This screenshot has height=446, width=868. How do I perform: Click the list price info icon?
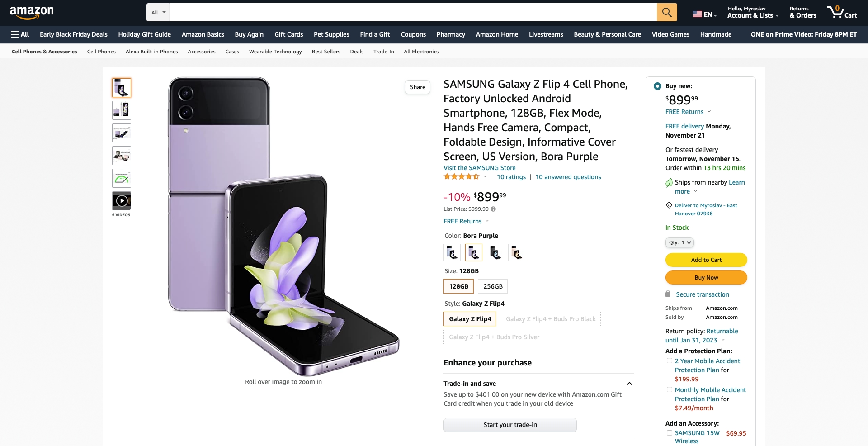click(493, 209)
